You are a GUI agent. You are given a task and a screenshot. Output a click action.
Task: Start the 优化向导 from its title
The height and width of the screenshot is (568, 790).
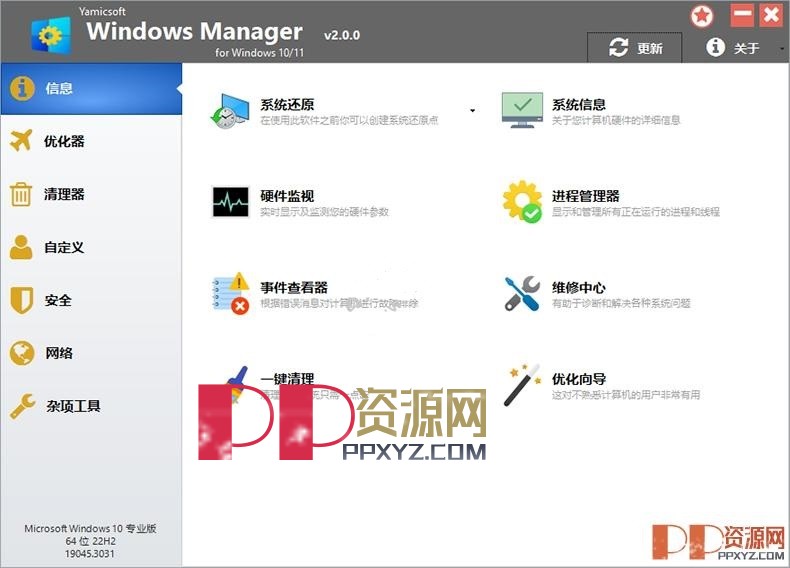578,379
